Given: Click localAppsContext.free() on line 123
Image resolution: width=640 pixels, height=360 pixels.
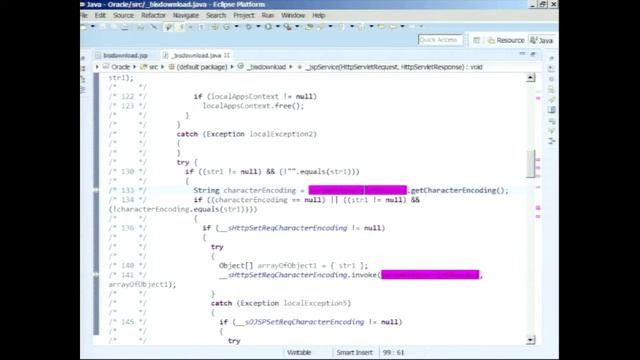Looking at the screenshot, I should 252,106.
